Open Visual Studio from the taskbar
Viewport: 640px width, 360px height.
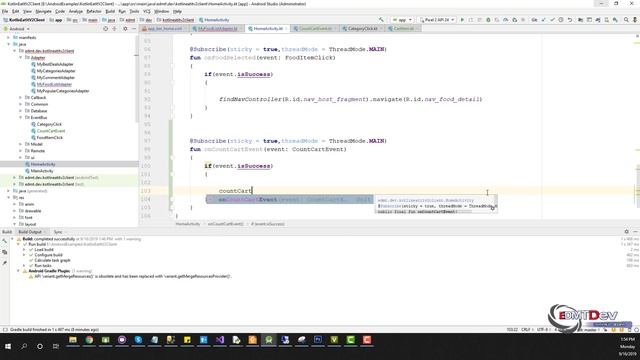point(220,340)
